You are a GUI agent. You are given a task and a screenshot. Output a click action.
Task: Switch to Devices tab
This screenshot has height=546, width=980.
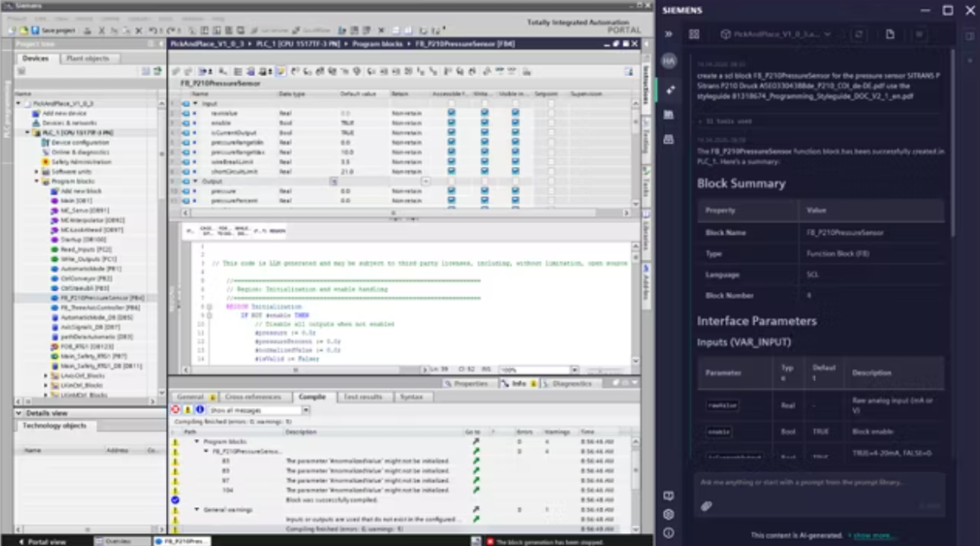click(35, 58)
